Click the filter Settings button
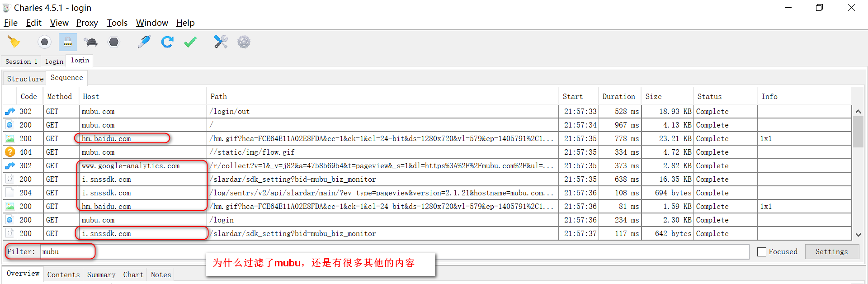The height and width of the screenshot is (284, 868). click(832, 251)
